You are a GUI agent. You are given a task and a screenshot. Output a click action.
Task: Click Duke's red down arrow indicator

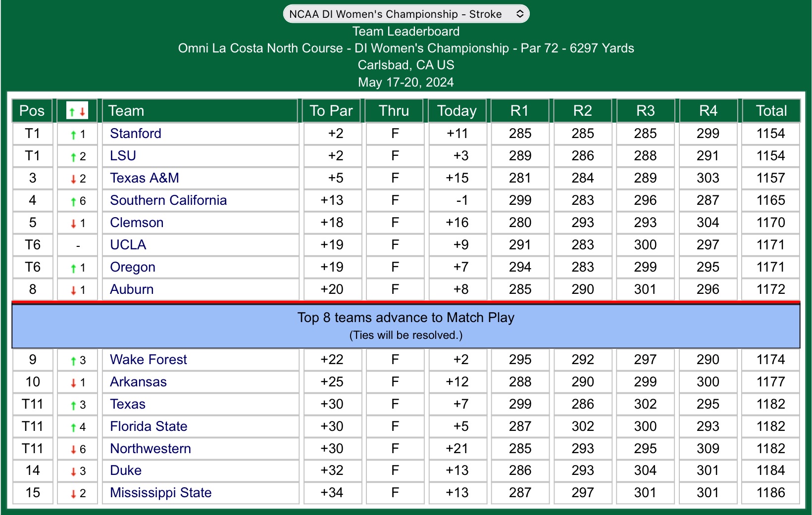click(x=73, y=471)
